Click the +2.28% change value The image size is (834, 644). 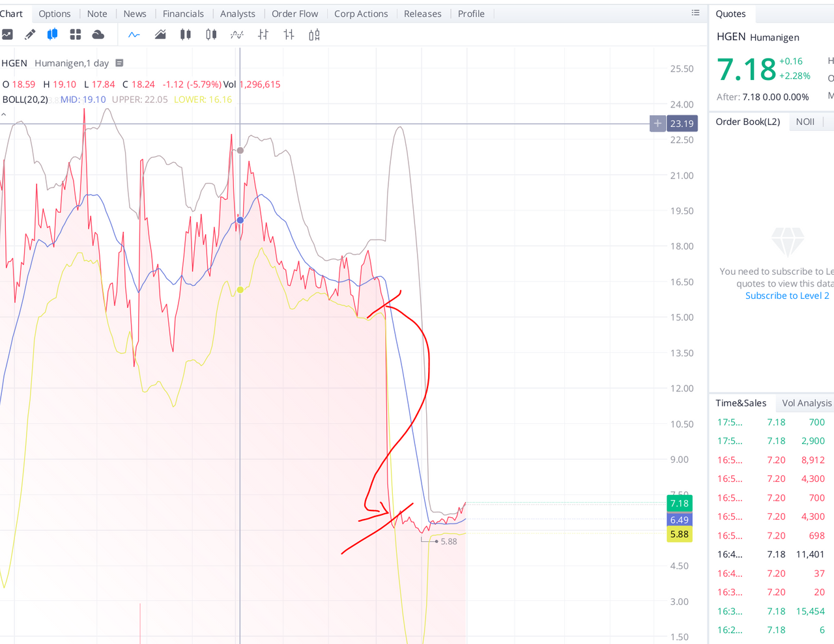click(795, 76)
